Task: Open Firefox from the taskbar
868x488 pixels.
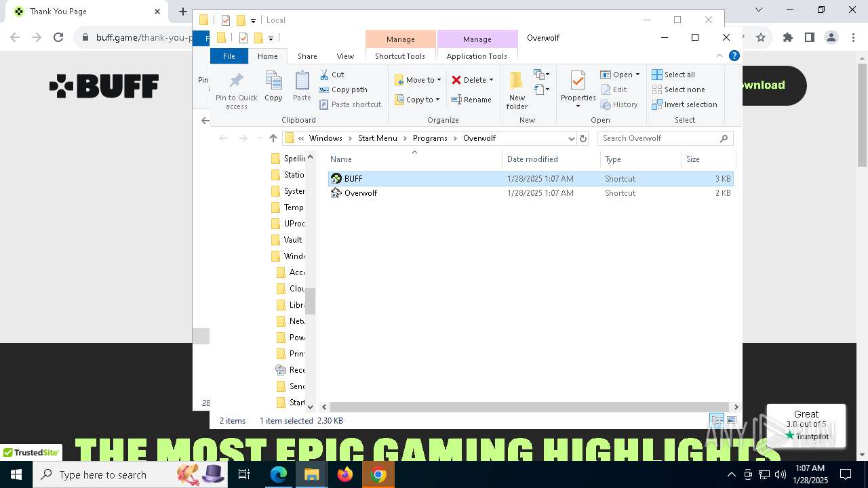Action: 345,474
